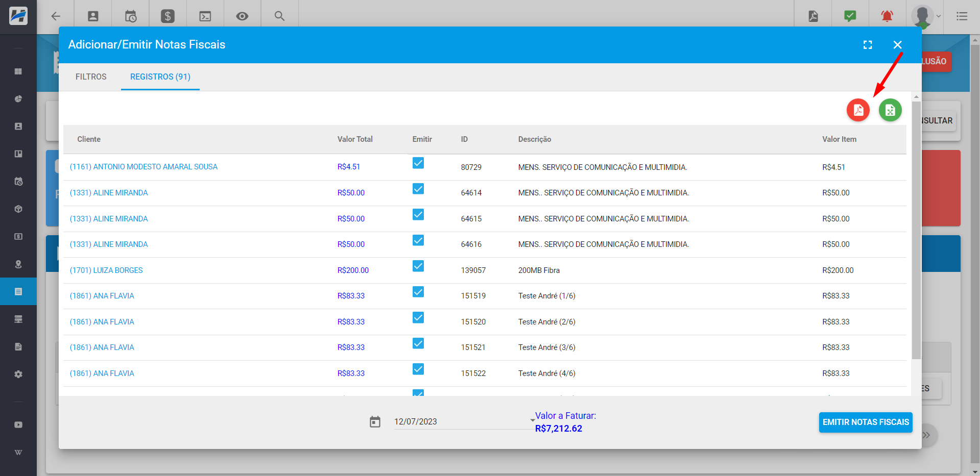The width and height of the screenshot is (980, 476).
Task: Open the red notification bell
Action: click(887, 16)
